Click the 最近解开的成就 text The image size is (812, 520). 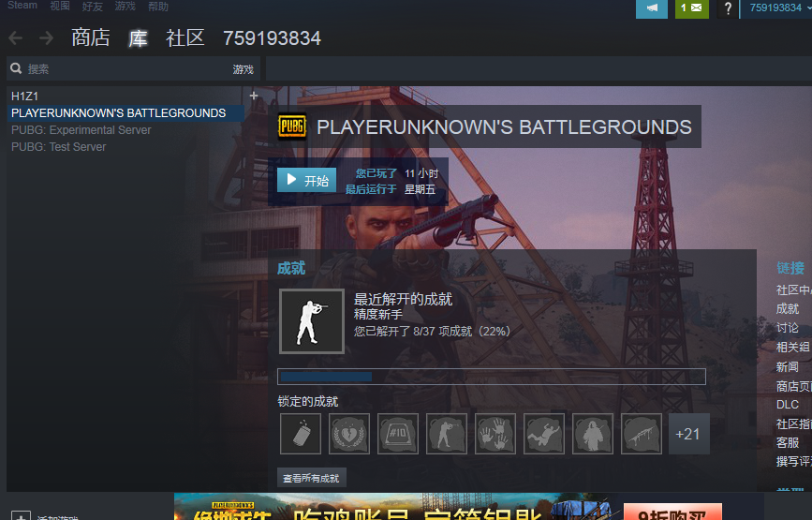click(x=403, y=299)
